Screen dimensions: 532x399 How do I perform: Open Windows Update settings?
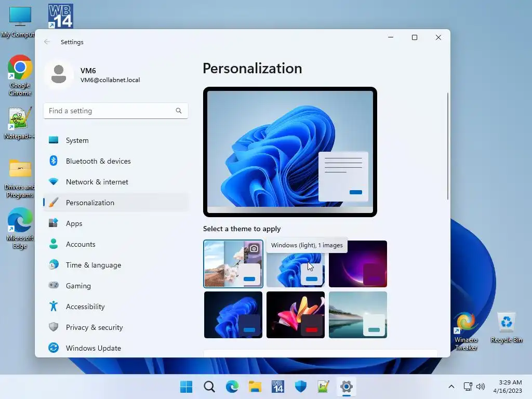116,348
